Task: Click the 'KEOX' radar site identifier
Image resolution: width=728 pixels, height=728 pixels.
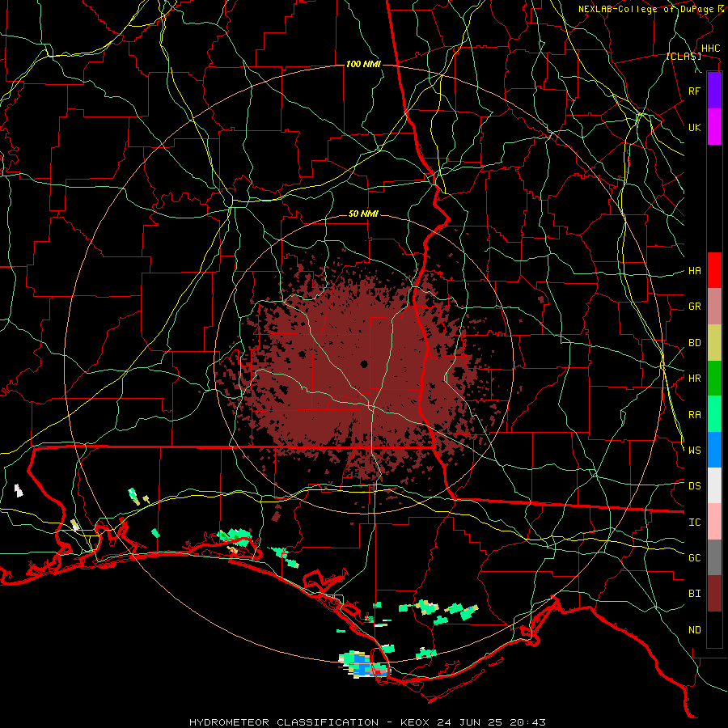Action: [415, 722]
